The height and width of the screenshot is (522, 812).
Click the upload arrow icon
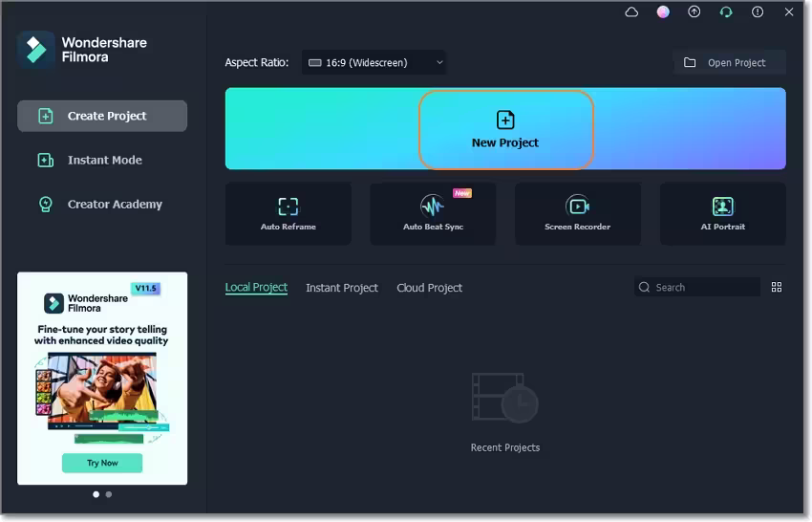point(694,11)
